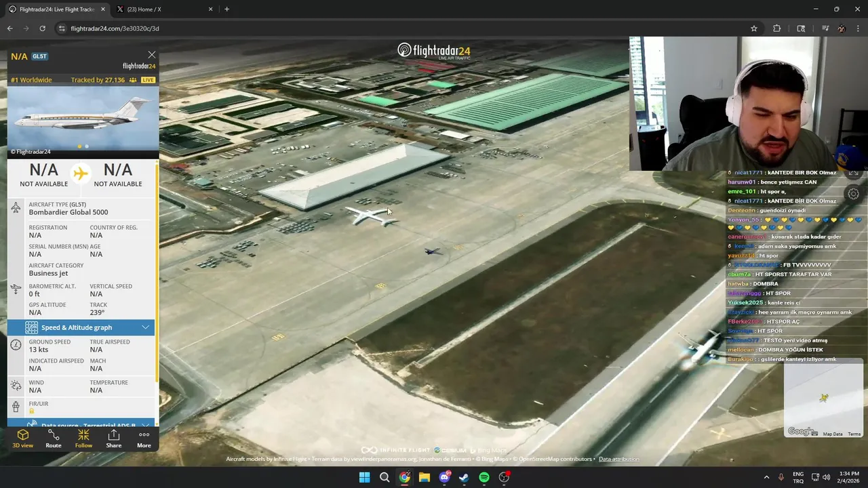This screenshot has height=488, width=868.
Task: Click Map Data on the mini-map
Action: [x=833, y=434]
